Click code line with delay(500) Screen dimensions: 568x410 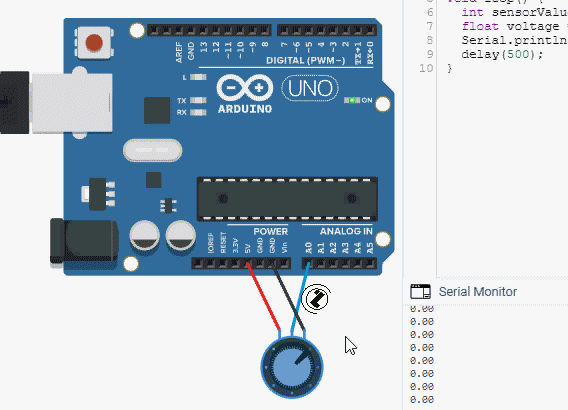point(502,54)
